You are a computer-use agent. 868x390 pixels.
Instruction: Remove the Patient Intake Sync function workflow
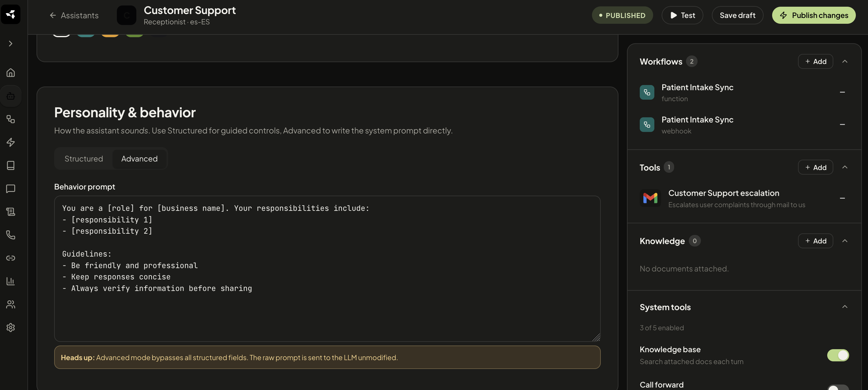842,92
